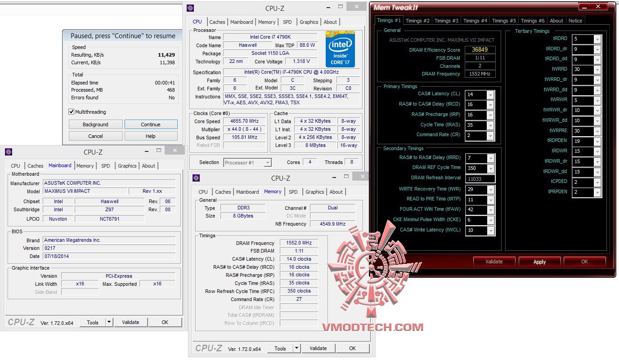This screenshot has height=364, width=619.
Task: Cancel the paused benchmark
Action: [95, 136]
